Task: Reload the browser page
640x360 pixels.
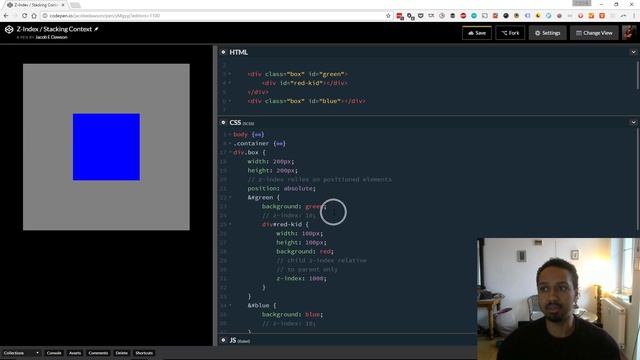Action: [x=24, y=16]
